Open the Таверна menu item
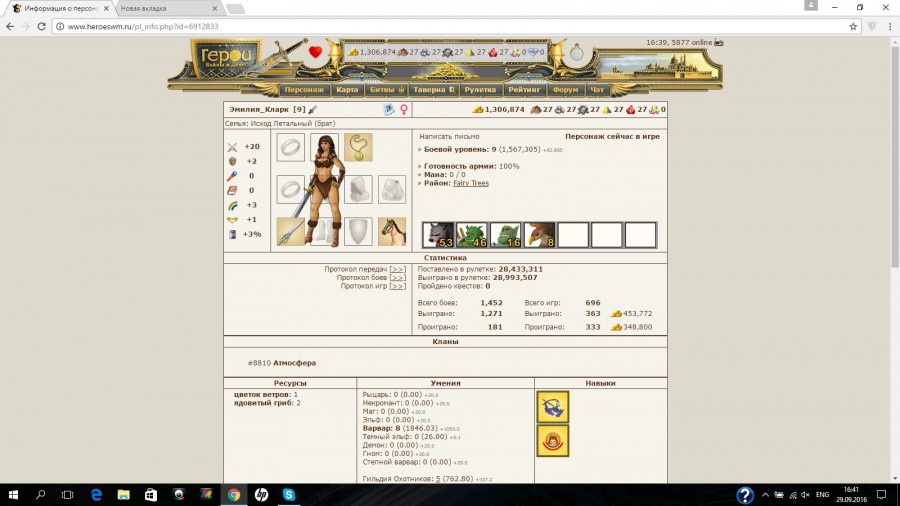Image resolution: width=900 pixels, height=506 pixels. [x=434, y=90]
